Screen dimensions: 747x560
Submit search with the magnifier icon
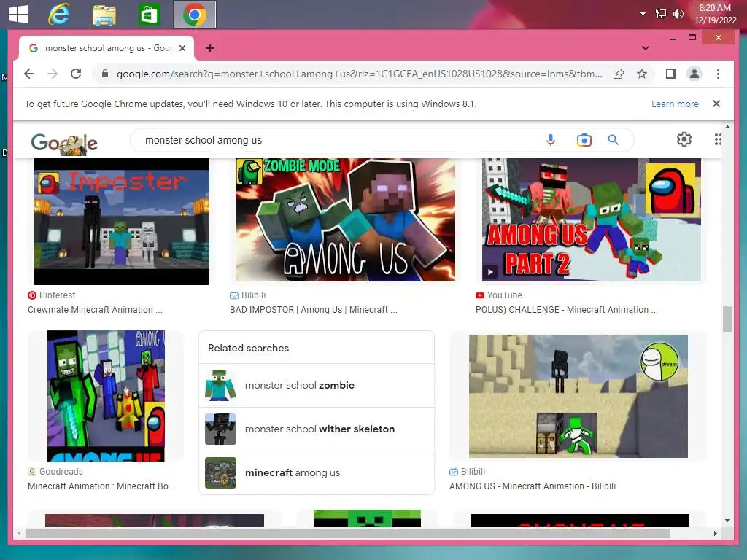coord(613,140)
